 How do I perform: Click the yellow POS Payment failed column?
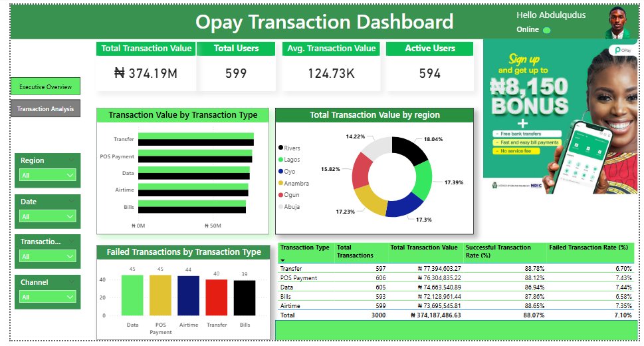(160, 295)
